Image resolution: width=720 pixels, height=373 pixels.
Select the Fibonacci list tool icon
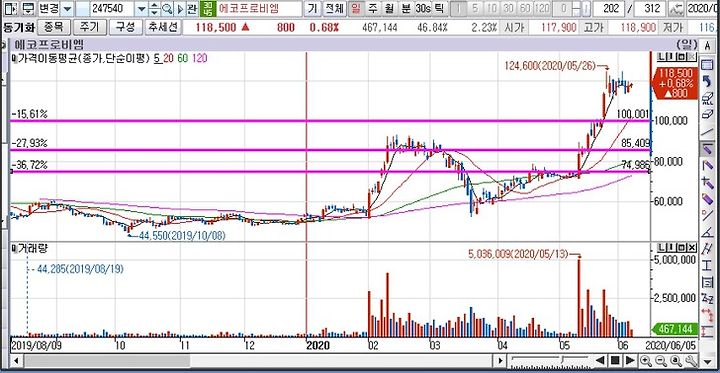click(x=707, y=282)
